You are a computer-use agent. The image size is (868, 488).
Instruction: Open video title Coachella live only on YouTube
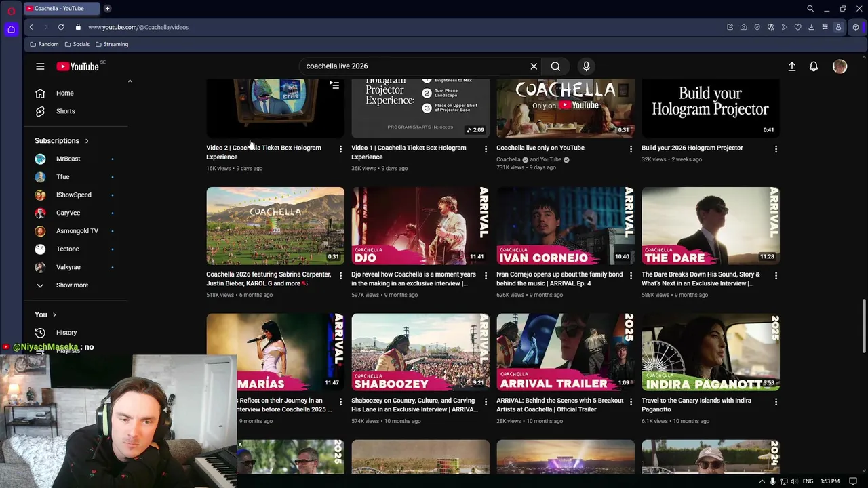(540, 148)
